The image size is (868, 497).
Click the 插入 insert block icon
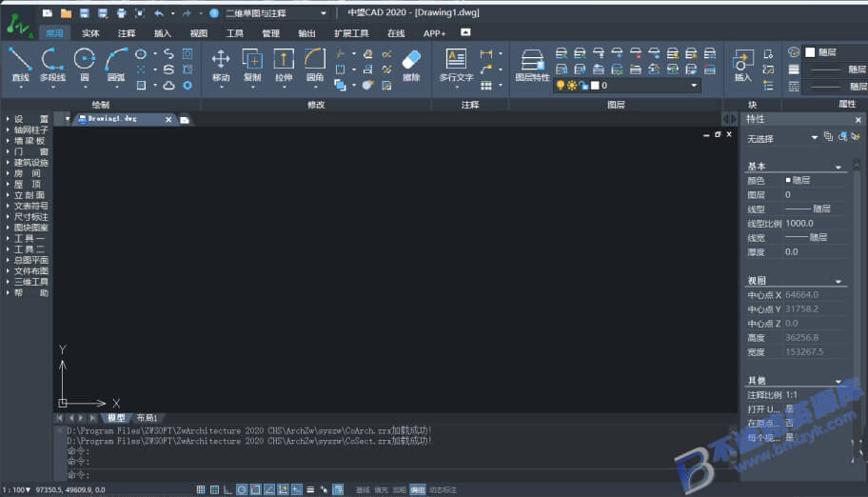(x=743, y=65)
